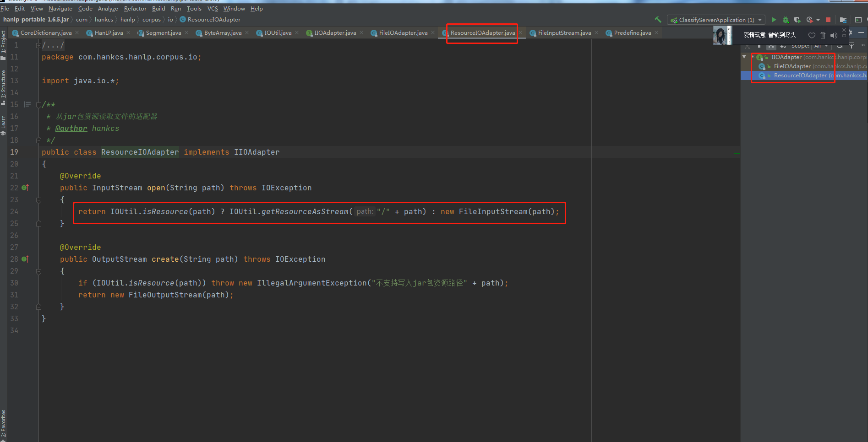
Task: Stop the running application red square
Action: pos(828,20)
